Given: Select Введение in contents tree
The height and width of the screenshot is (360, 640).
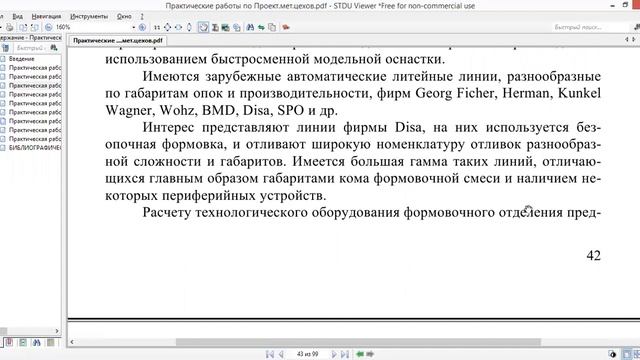Looking at the screenshot, I should click(21, 59).
